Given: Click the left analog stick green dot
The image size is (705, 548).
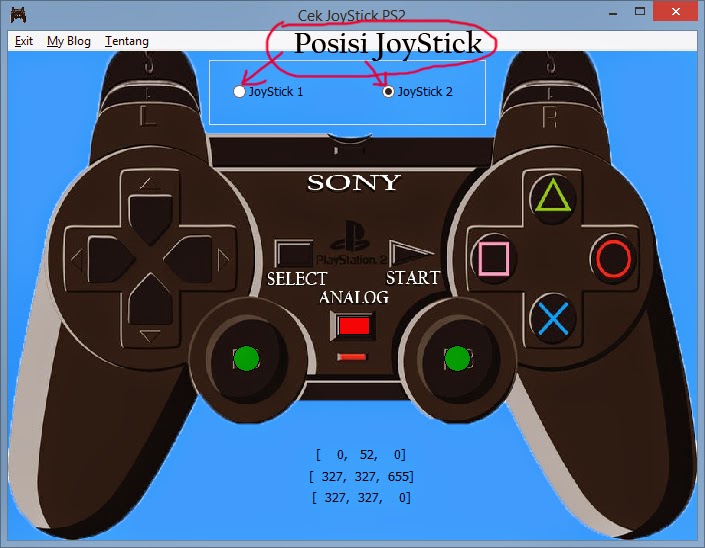Looking at the screenshot, I should [246, 359].
